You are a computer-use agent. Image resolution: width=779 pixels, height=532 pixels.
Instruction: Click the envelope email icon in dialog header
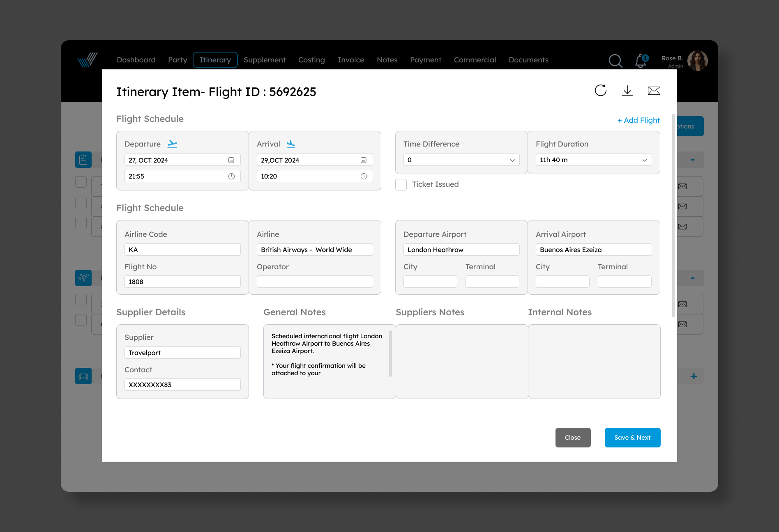click(x=654, y=91)
